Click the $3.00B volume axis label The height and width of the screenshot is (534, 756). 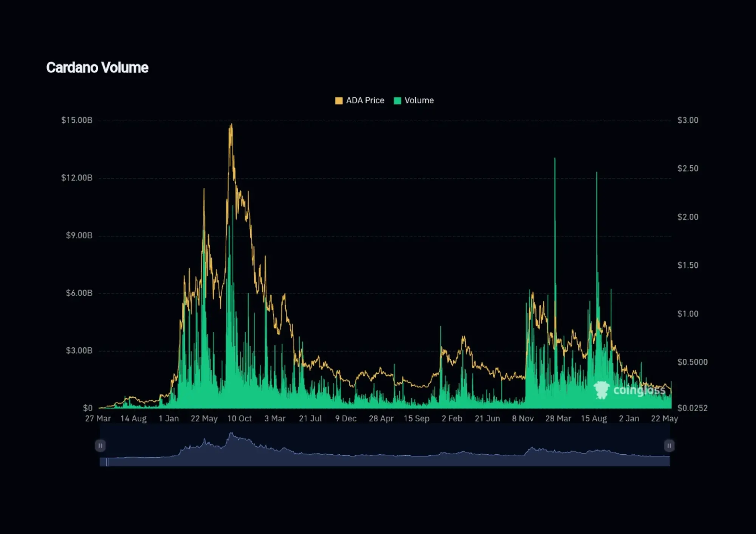79,350
